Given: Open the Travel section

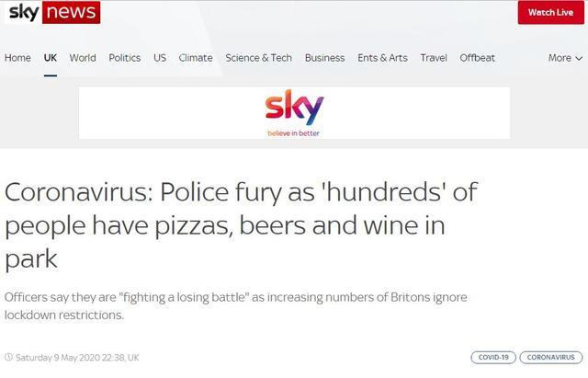Looking at the screenshot, I should tap(434, 58).
